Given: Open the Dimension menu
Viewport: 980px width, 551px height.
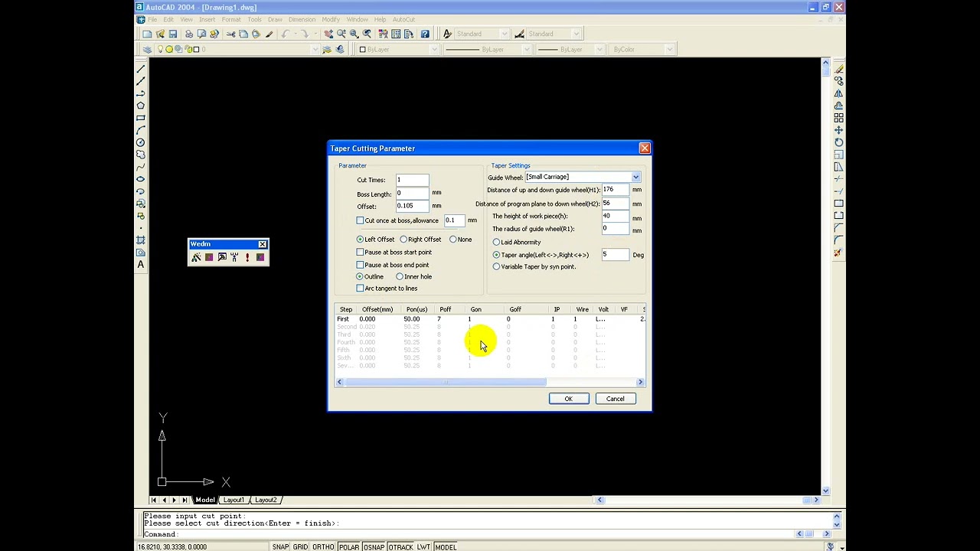Looking at the screenshot, I should click(302, 20).
